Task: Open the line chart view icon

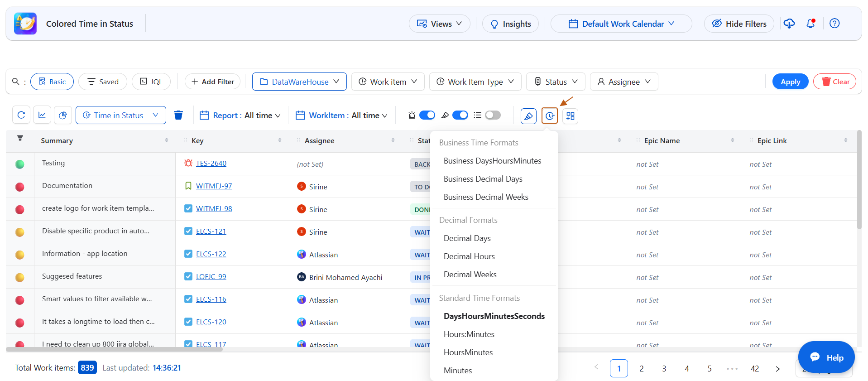Action: (42, 116)
